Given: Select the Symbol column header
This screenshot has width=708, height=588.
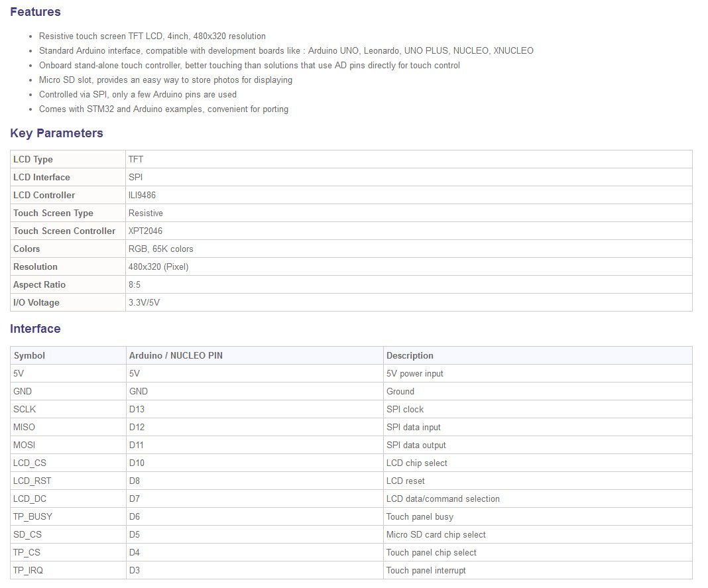Looking at the screenshot, I should 29,355.
